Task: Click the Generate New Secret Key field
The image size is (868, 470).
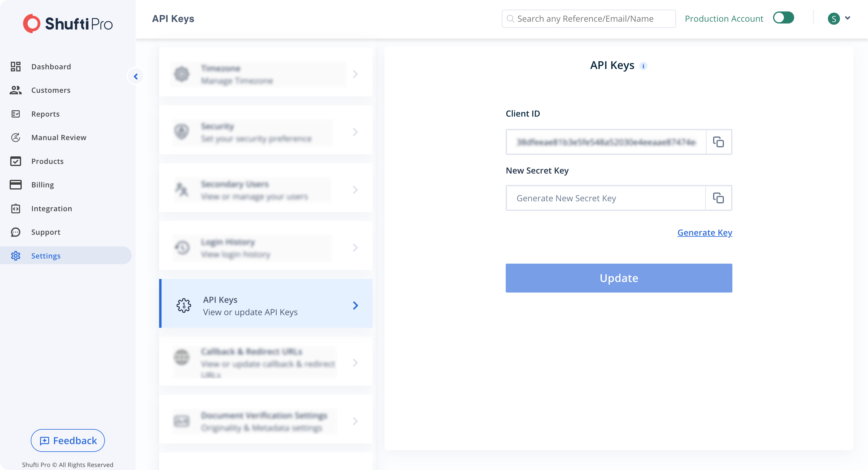Action: 605,198
